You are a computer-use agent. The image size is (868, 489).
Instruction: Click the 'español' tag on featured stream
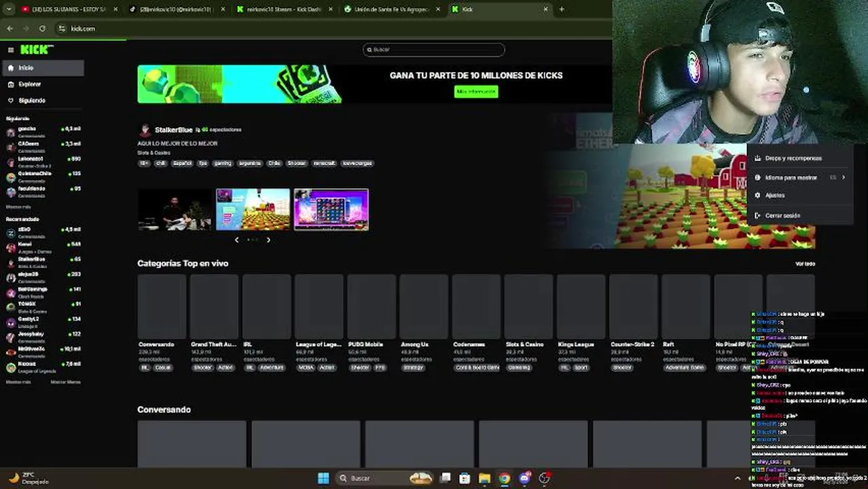click(x=182, y=163)
